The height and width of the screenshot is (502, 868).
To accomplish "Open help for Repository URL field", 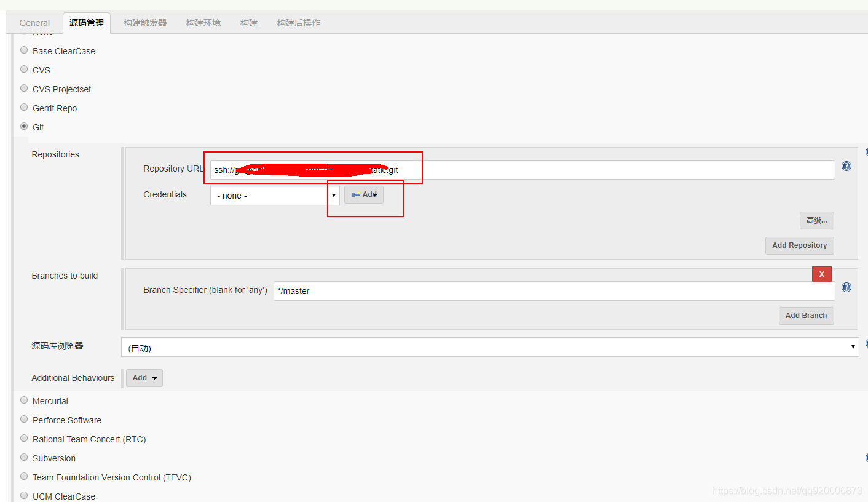I will [846, 166].
